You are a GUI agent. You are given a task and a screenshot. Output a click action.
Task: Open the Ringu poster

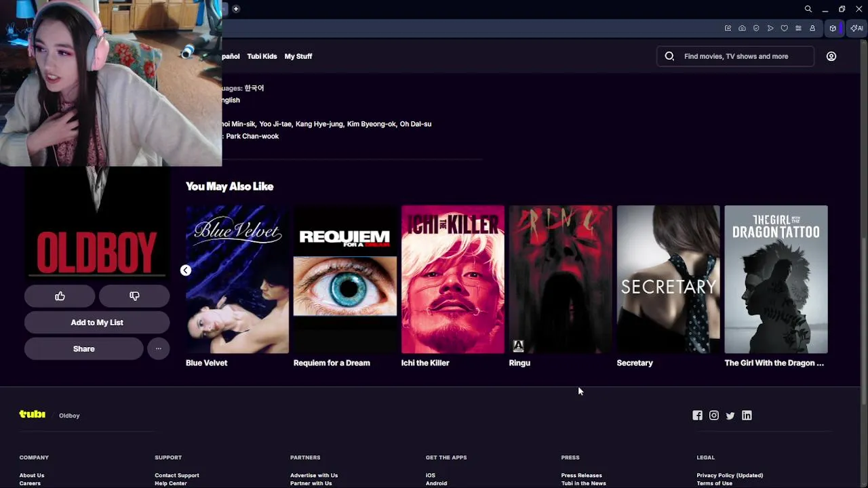(561, 279)
